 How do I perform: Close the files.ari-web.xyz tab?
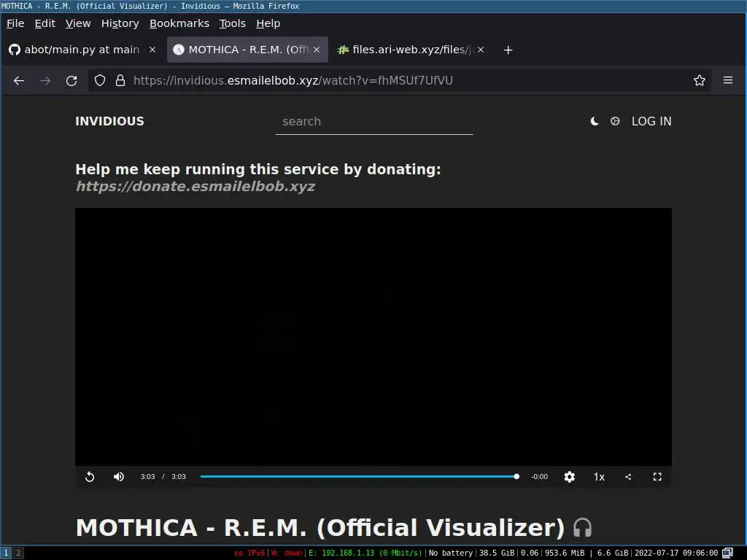coord(481,50)
